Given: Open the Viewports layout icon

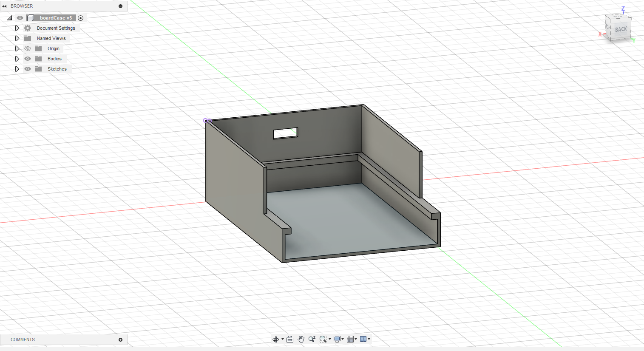Looking at the screenshot, I should pos(363,339).
